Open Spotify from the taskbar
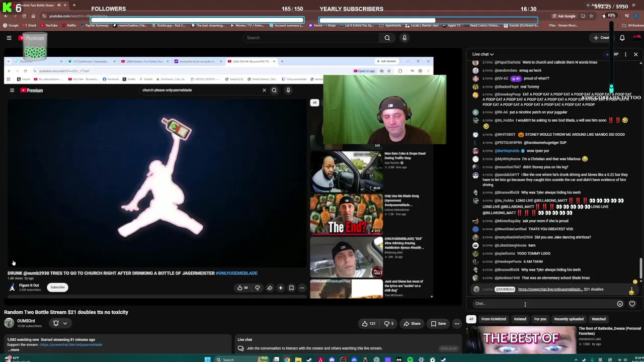The height and width of the screenshot is (362, 644). [410, 359]
